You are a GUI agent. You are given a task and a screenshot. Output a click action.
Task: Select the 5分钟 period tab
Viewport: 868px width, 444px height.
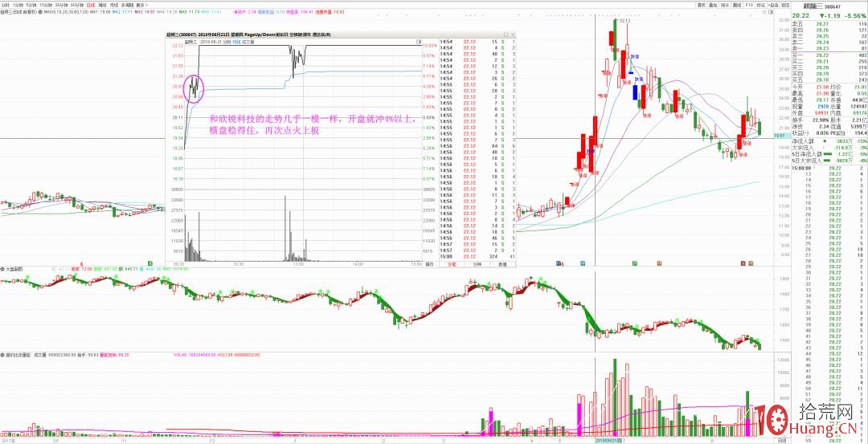click(31, 4)
